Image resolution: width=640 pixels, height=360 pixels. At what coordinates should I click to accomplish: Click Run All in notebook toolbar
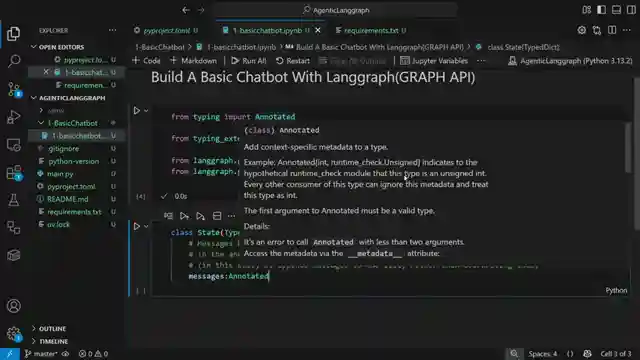click(249, 61)
